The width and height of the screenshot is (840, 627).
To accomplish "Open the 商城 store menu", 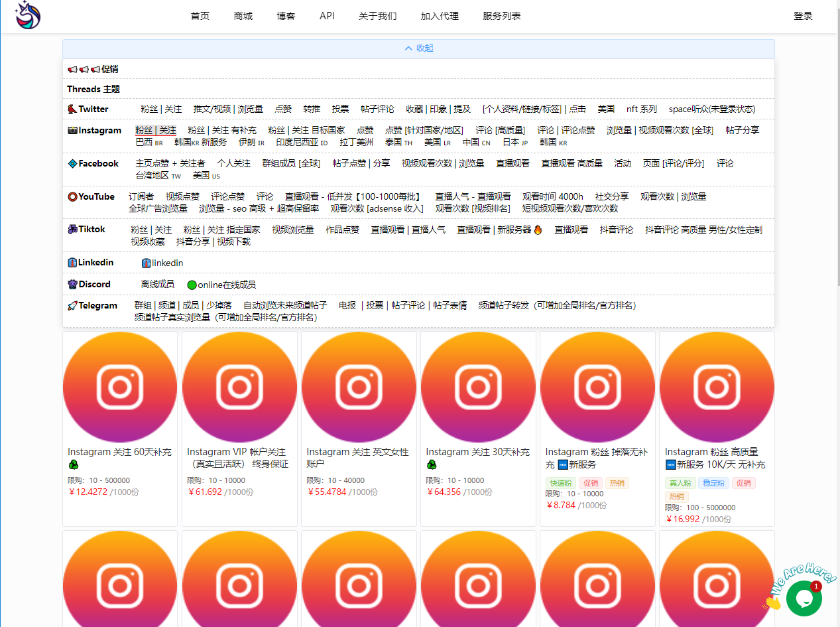I will (243, 16).
